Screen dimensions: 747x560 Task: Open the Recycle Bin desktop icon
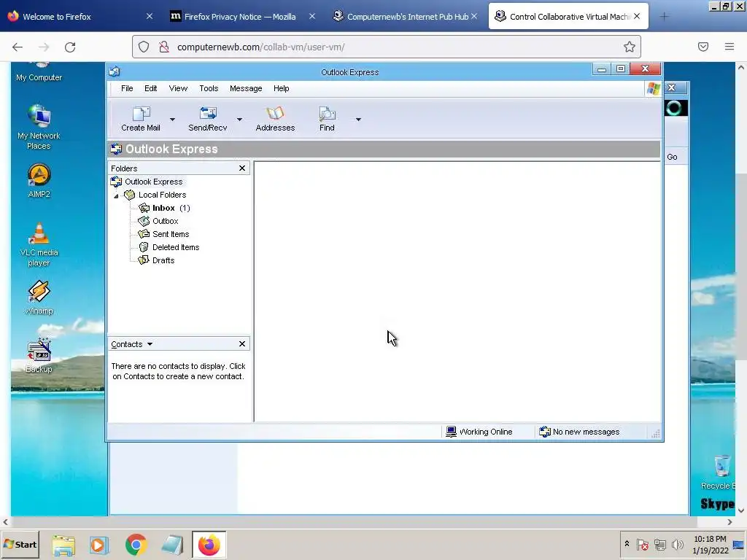point(721,472)
